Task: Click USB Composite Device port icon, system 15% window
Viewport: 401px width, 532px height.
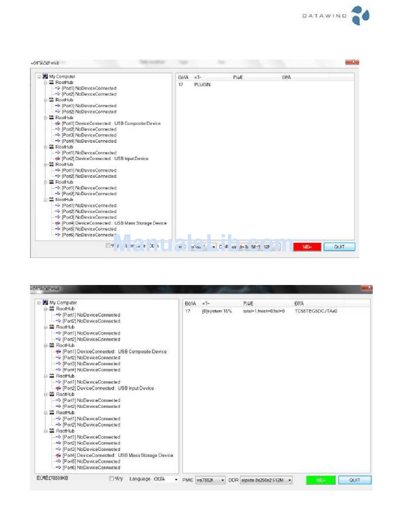Action: [x=59, y=352]
